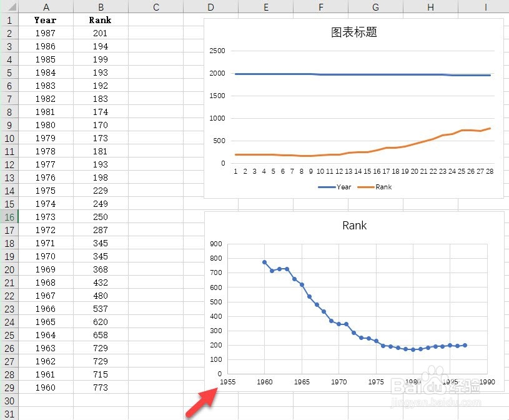Click category label 28 on line chart
This screenshot has width=509, height=420.
pos(490,171)
